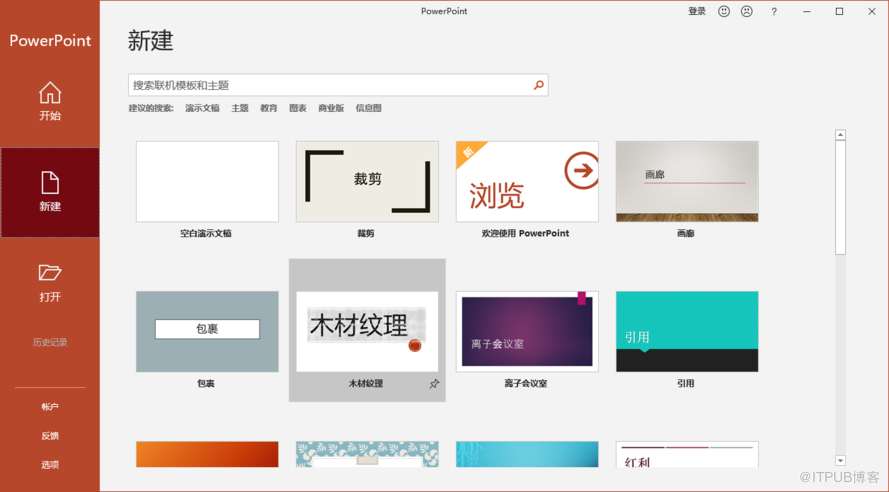Image resolution: width=889 pixels, height=492 pixels.
Task: Send a smile feedback face icon
Action: (x=724, y=12)
